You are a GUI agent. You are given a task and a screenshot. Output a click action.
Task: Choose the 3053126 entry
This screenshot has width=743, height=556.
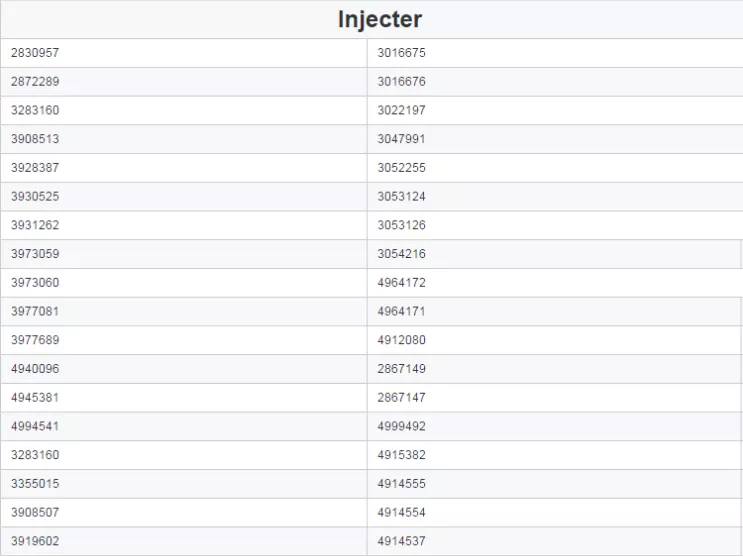[555, 225]
